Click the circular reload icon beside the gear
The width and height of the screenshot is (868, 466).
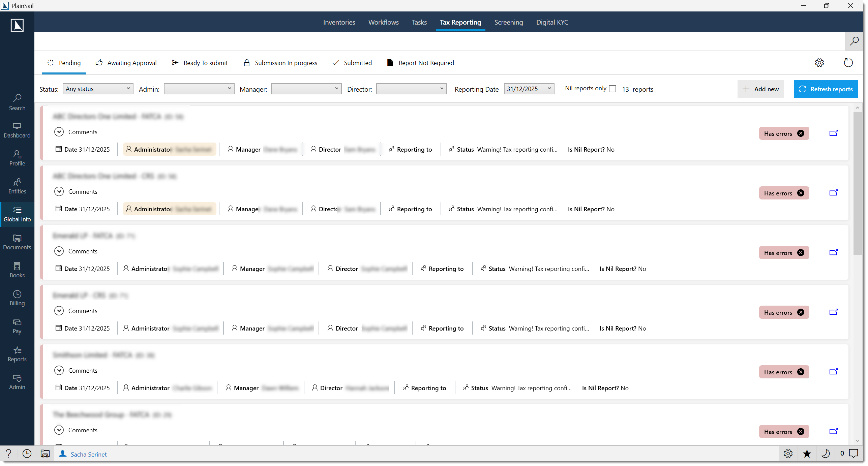coord(848,63)
